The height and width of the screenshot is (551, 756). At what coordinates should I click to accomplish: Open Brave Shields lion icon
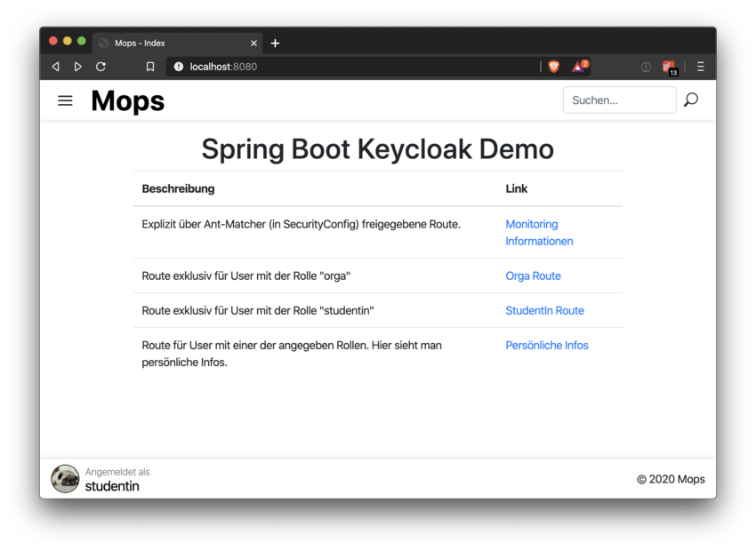point(554,67)
